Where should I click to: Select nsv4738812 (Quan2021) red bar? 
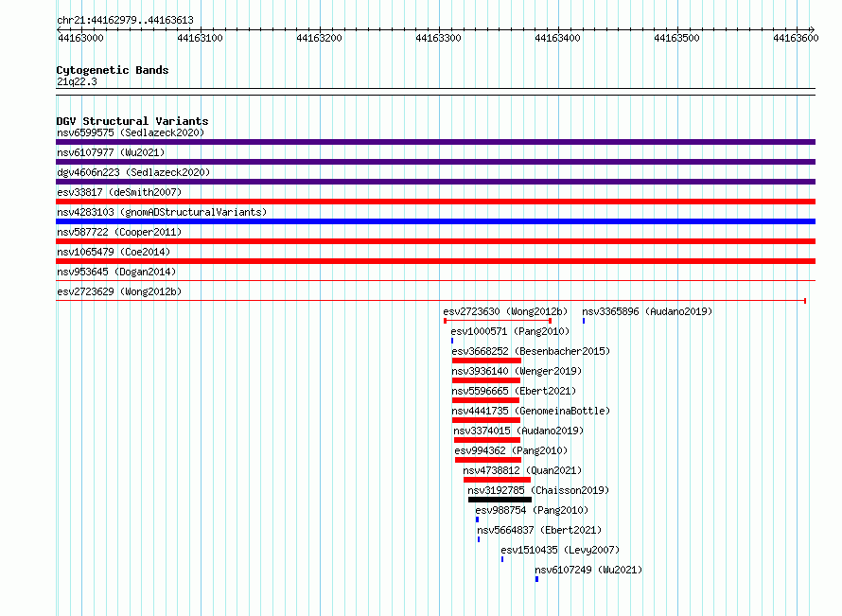pos(497,480)
